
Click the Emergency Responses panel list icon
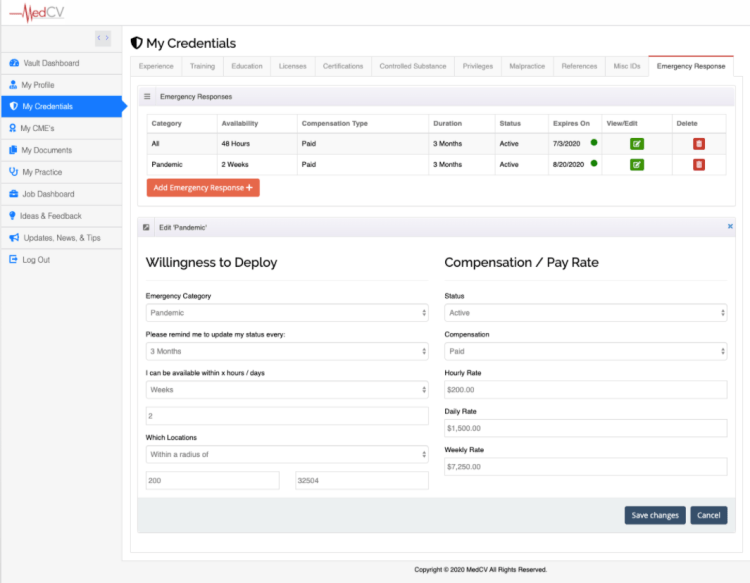tap(147, 97)
